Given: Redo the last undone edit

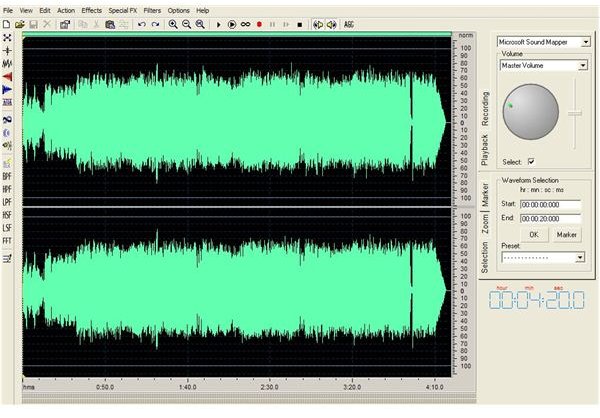Looking at the screenshot, I should click(155, 24).
